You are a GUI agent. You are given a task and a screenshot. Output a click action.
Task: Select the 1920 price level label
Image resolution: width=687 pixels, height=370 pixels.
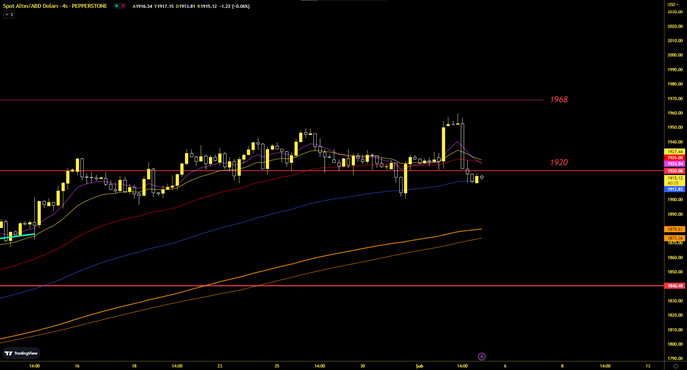559,163
